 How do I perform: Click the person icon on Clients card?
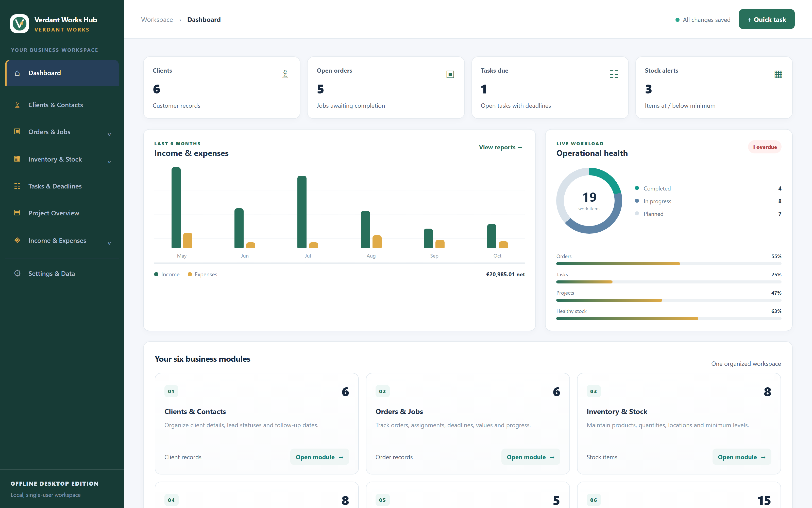(x=285, y=74)
